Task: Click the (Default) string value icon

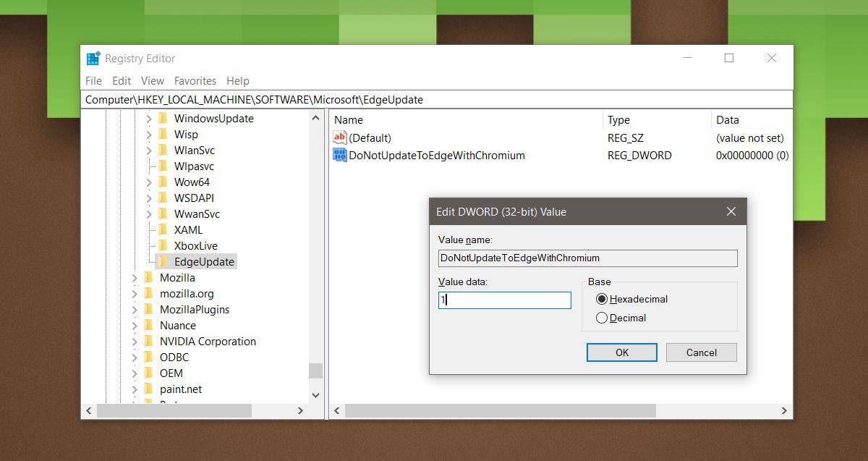Action: [340, 138]
